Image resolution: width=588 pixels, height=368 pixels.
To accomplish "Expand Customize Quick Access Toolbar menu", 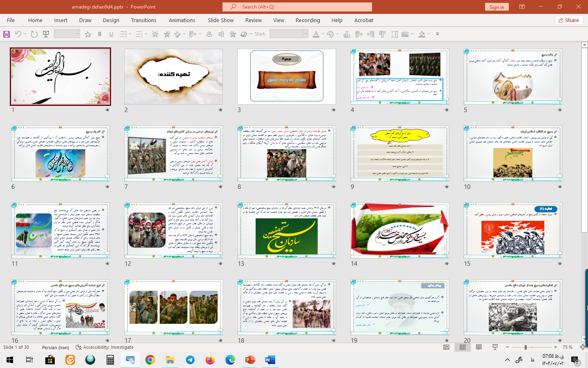I will [x=437, y=34].
